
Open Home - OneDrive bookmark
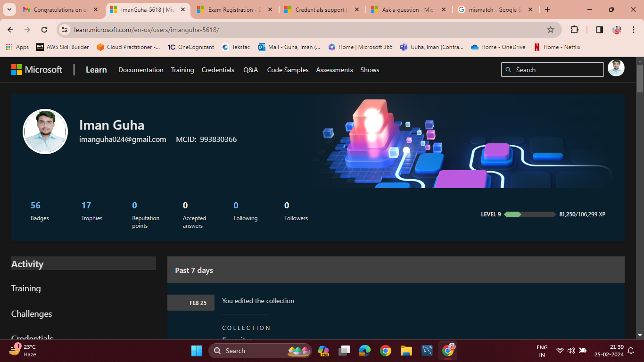(x=498, y=47)
